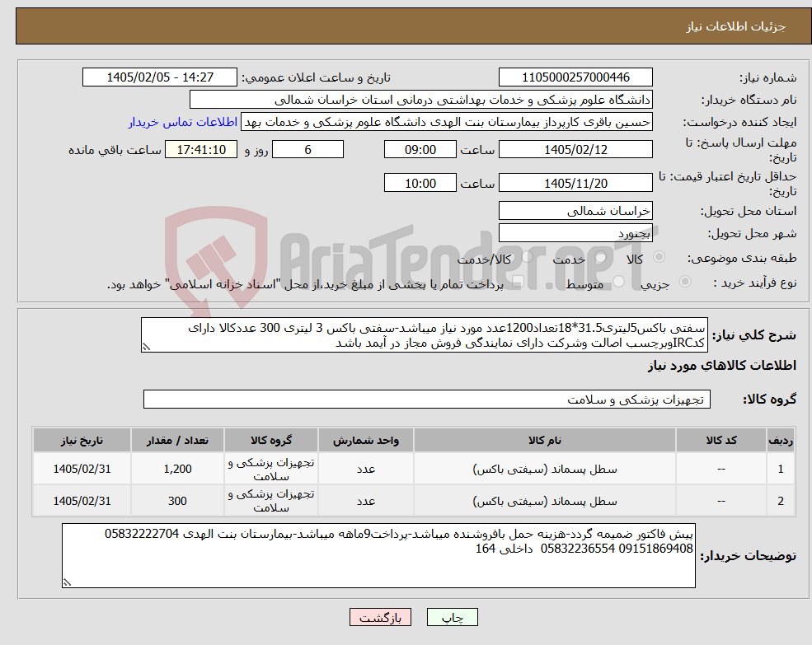The image size is (812, 645).
Task: Click goods group cell in row 2
Action: pyautogui.click(x=271, y=501)
